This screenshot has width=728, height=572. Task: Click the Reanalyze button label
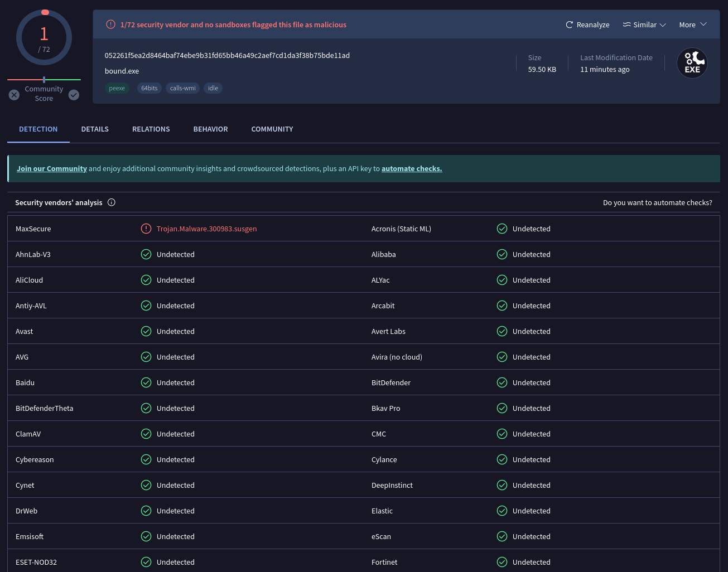click(x=593, y=25)
